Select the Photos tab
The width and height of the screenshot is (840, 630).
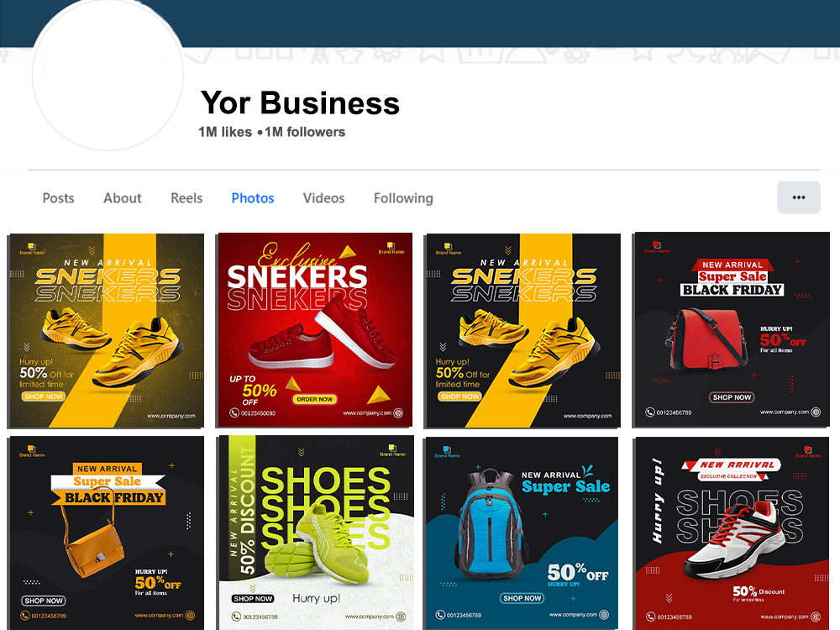[252, 198]
